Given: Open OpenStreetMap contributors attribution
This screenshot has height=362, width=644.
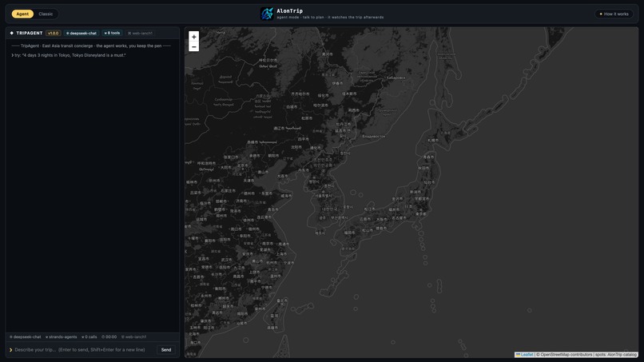Looking at the screenshot, I should pyautogui.click(x=566, y=354).
